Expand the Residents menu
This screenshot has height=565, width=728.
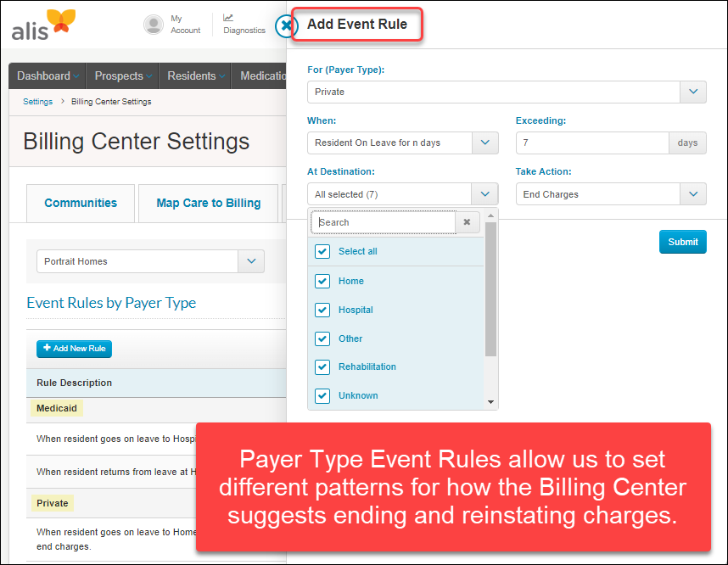pos(195,76)
